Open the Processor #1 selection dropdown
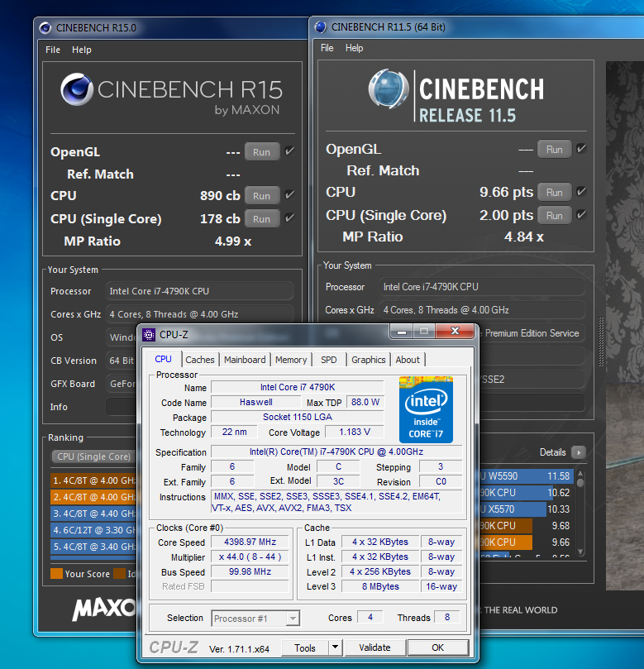Screen dimensions: 644x669 pyautogui.click(x=256, y=619)
